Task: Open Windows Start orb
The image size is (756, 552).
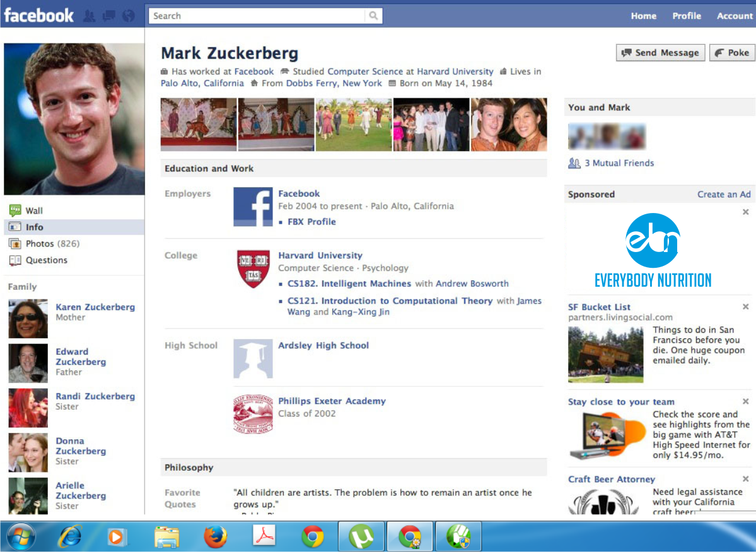Action: [20, 536]
